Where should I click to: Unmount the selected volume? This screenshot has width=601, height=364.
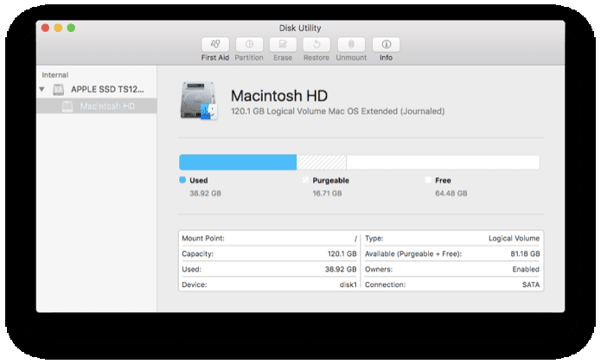click(x=351, y=44)
